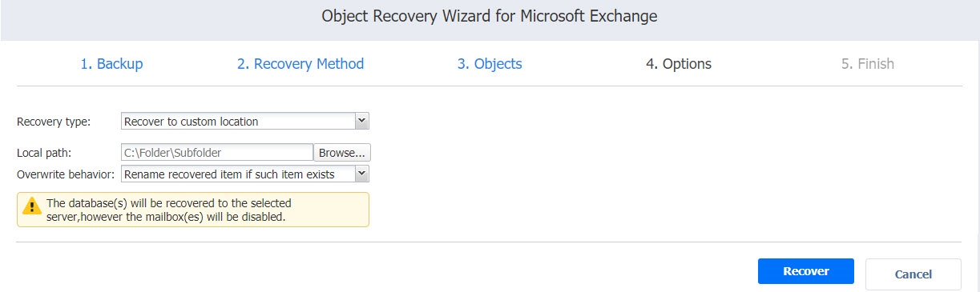Cancel the recovery wizard
Viewport: 980px width, 292px height.
[x=913, y=274]
